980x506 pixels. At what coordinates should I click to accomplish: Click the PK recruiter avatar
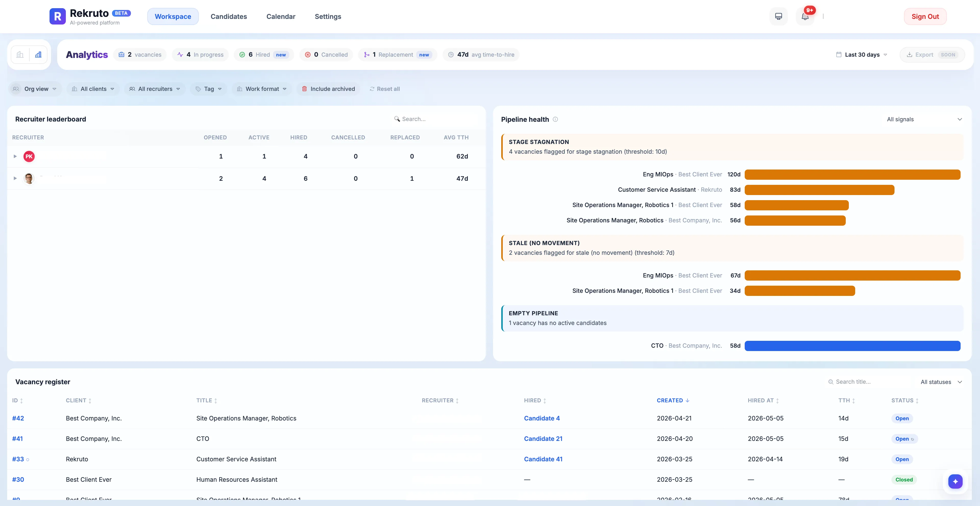tap(29, 156)
